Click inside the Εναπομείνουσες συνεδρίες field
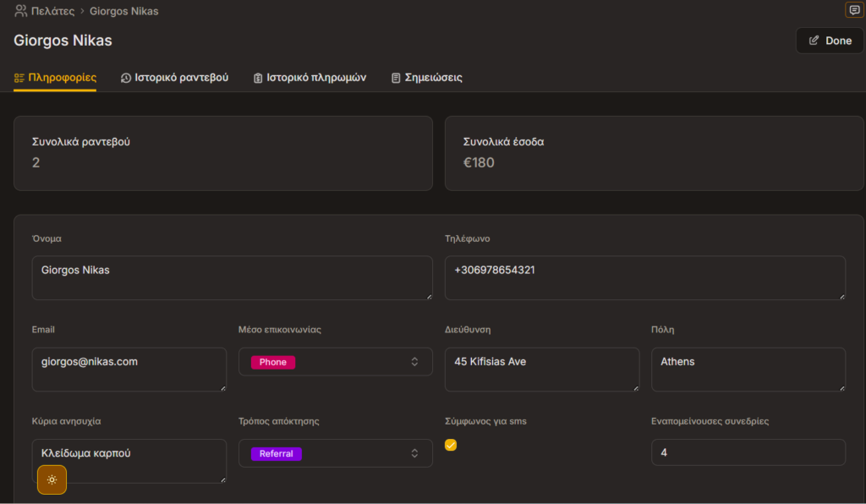Image resolution: width=866 pixels, height=504 pixels. click(x=748, y=452)
